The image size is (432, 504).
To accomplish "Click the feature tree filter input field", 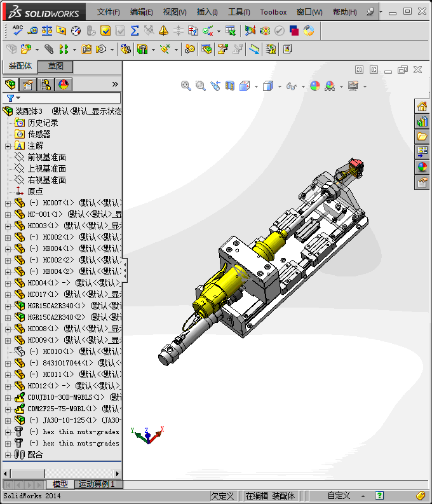I will tap(62, 98).
